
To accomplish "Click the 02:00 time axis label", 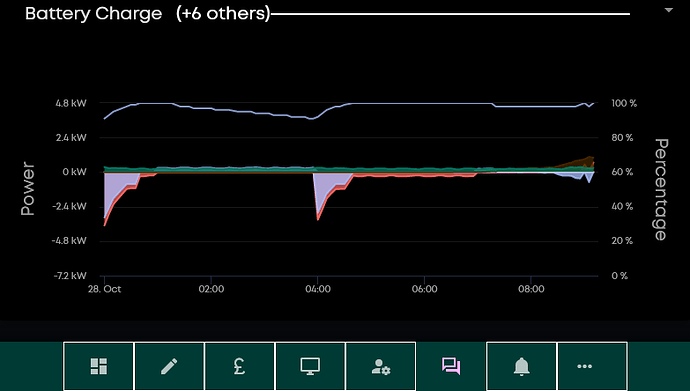I will click(x=211, y=289).
